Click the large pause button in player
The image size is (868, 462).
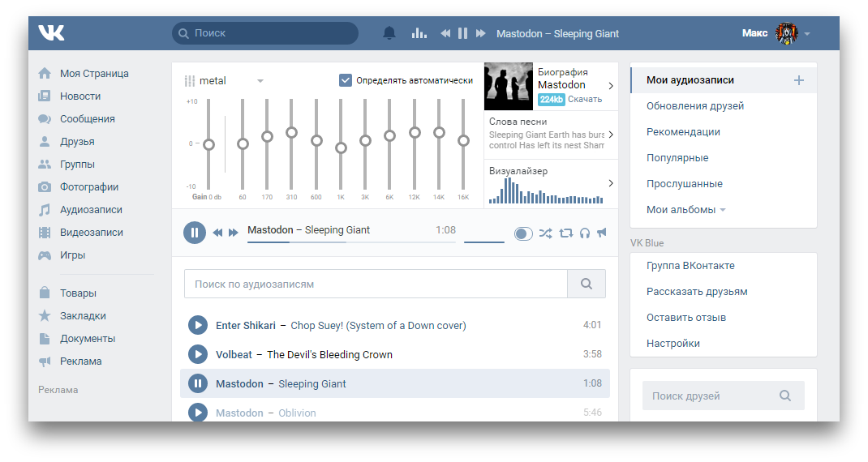pyautogui.click(x=195, y=233)
